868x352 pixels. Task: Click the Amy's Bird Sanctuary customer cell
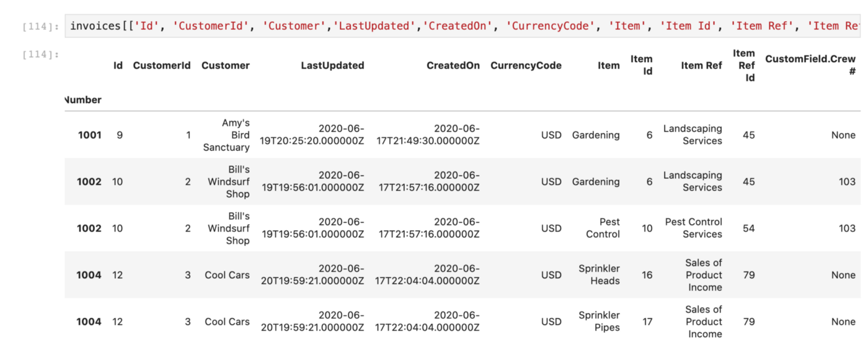point(226,135)
